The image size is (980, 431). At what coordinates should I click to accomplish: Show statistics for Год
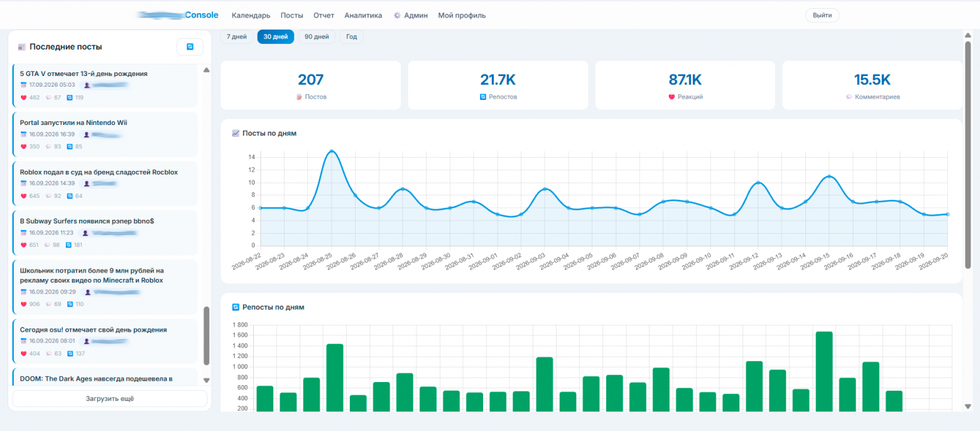point(352,37)
